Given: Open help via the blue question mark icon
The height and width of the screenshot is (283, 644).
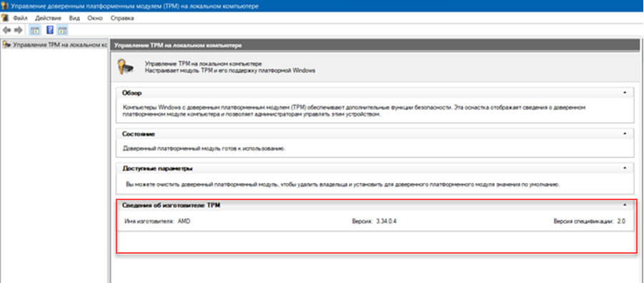Looking at the screenshot, I should [x=50, y=30].
